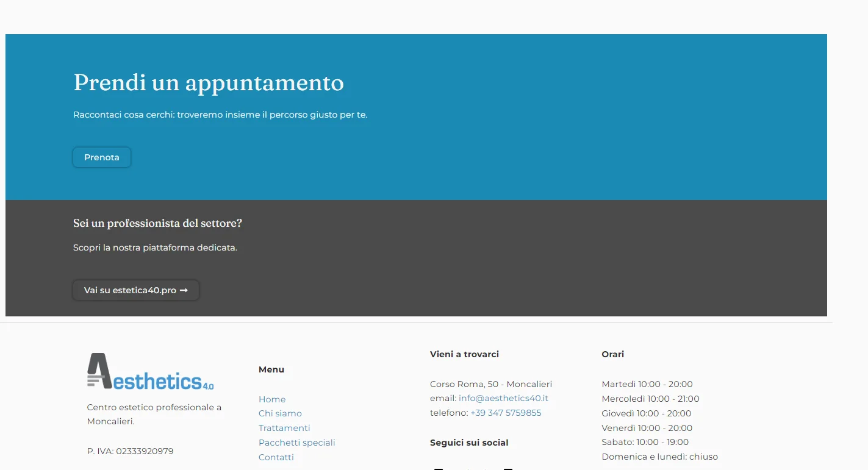Click the Domenica e lunedì: chiuso line
Image resolution: width=868 pixels, height=470 pixels.
tap(659, 457)
